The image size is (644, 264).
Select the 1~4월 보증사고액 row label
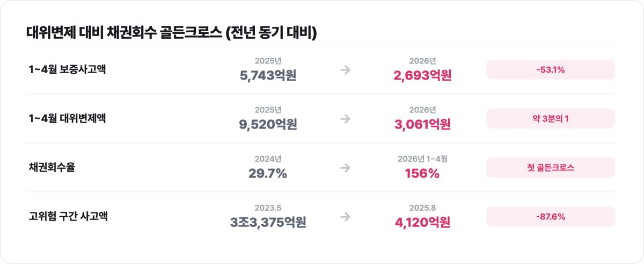pos(67,69)
